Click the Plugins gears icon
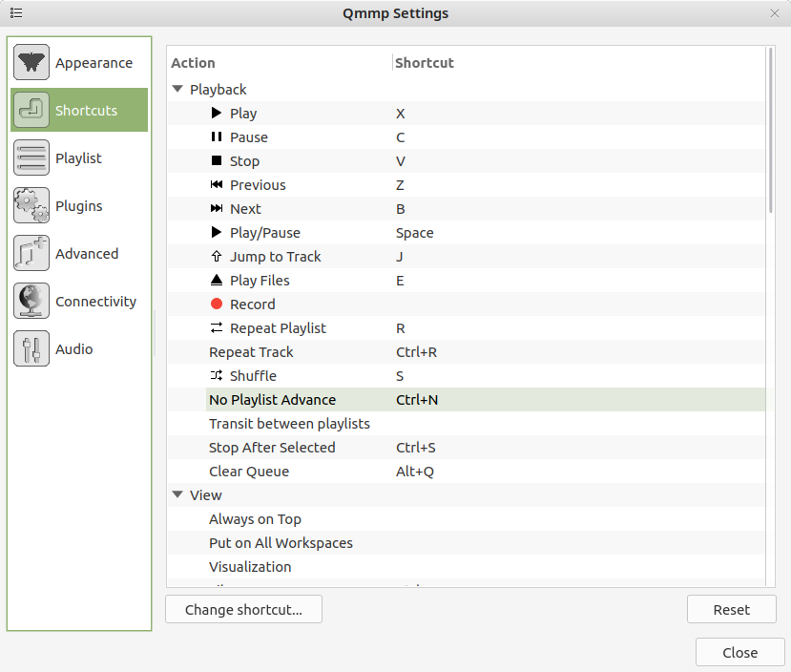This screenshot has height=672, width=791. (31, 205)
